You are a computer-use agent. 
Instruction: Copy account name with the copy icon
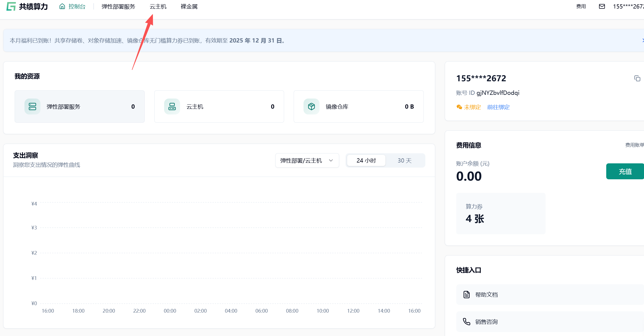point(637,78)
